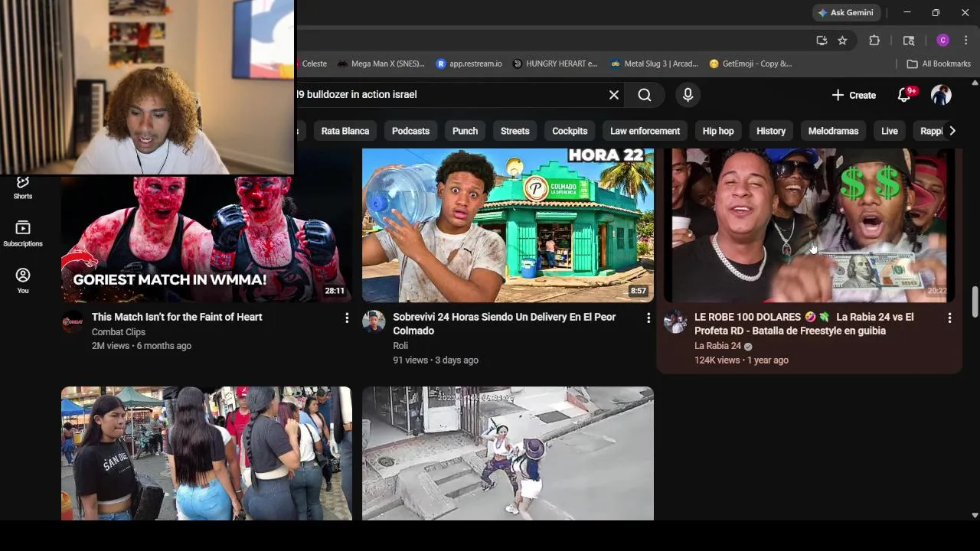Open You in the sidebar
Viewport: 980px width, 551px height.
tap(23, 281)
